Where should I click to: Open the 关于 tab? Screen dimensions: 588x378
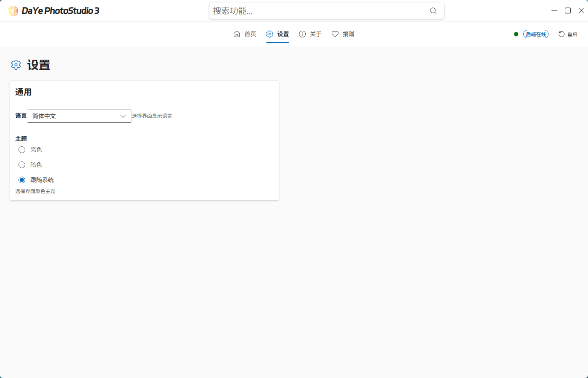310,34
